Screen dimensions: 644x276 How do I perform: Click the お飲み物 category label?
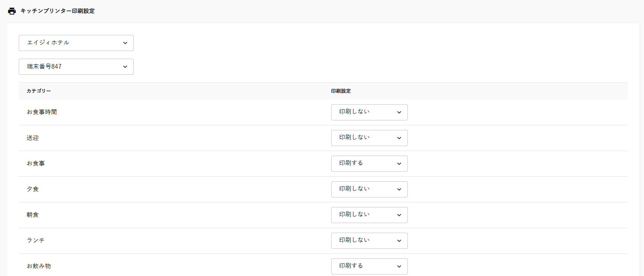pos(39,266)
